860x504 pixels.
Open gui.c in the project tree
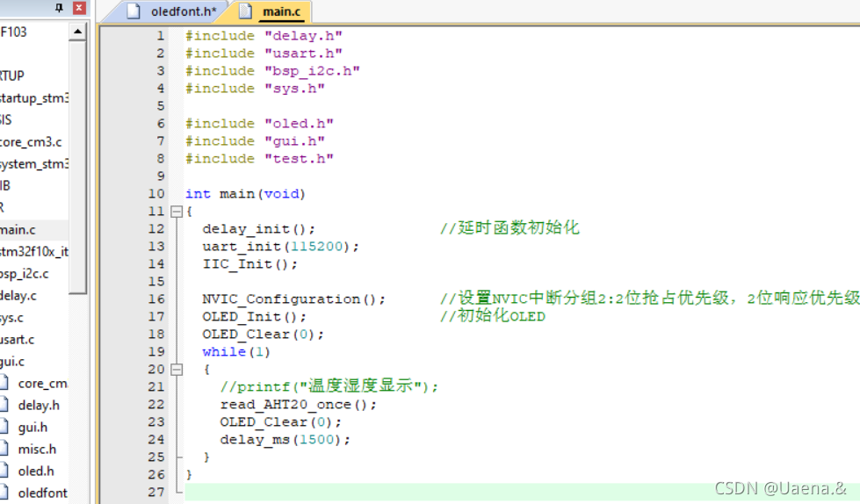[x=12, y=362]
